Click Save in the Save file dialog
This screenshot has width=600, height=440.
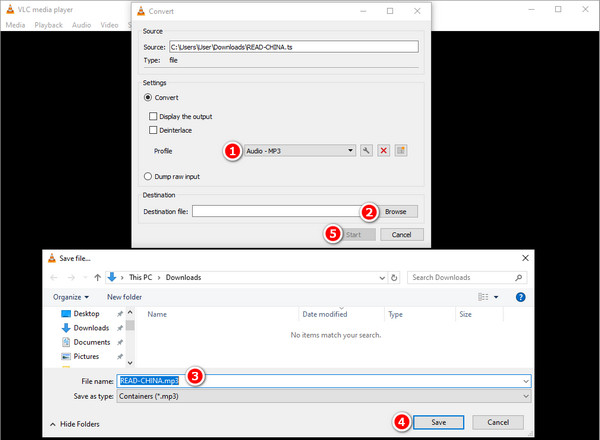[x=439, y=422]
